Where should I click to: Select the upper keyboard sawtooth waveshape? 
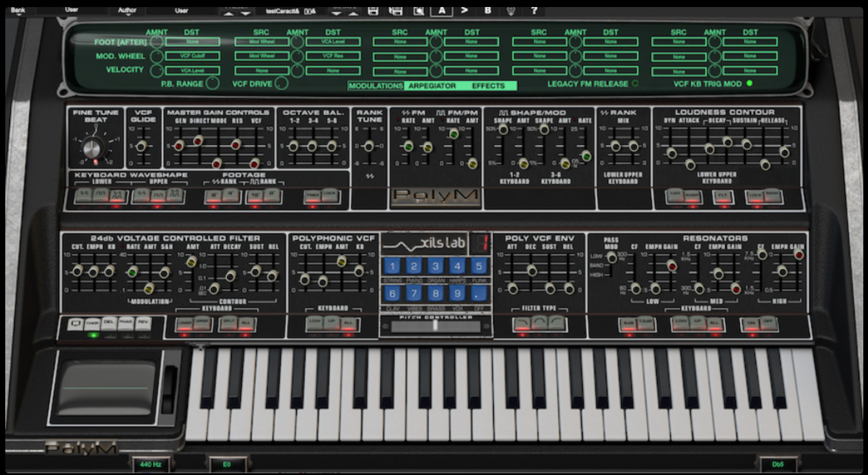point(141,195)
